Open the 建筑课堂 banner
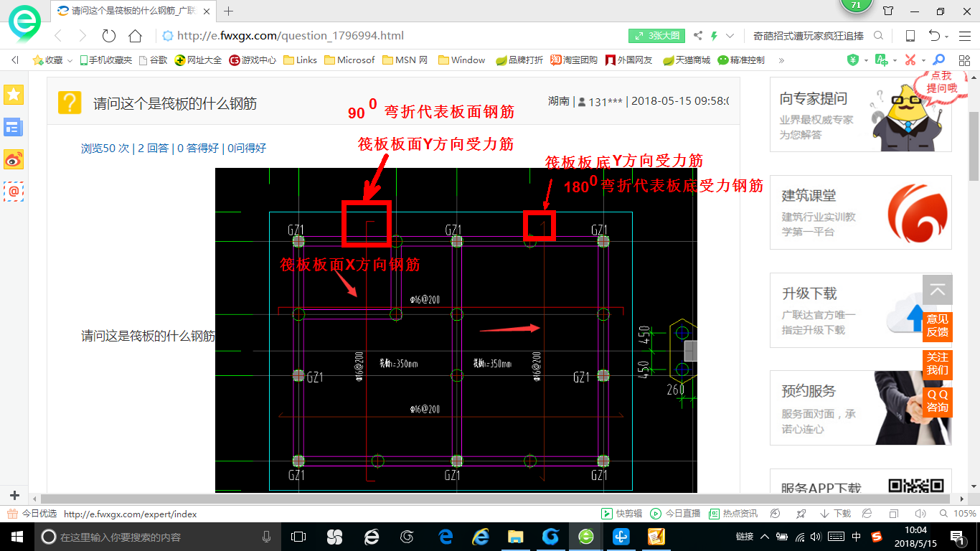Viewport: 980px width, 551px height. 861,212
